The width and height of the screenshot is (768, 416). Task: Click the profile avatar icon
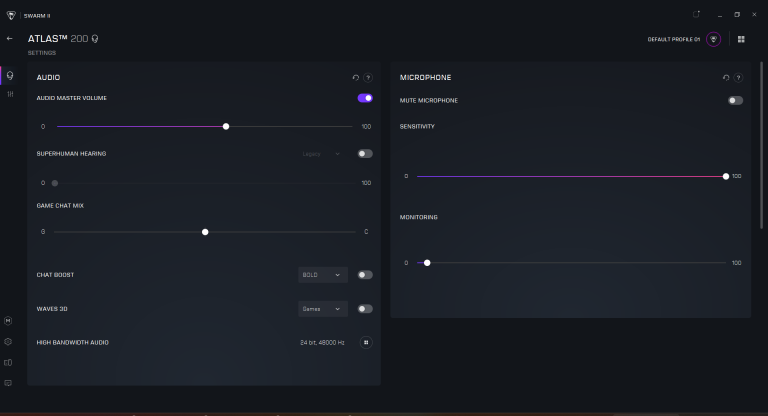pyautogui.click(x=714, y=39)
